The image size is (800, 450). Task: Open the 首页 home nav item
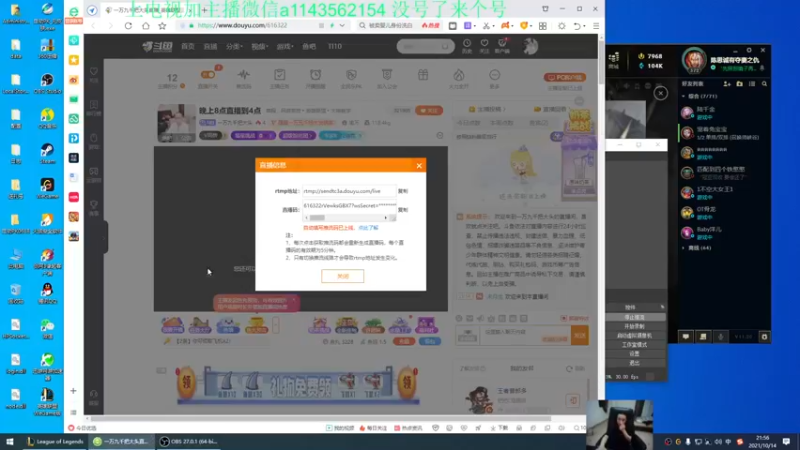click(x=188, y=46)
